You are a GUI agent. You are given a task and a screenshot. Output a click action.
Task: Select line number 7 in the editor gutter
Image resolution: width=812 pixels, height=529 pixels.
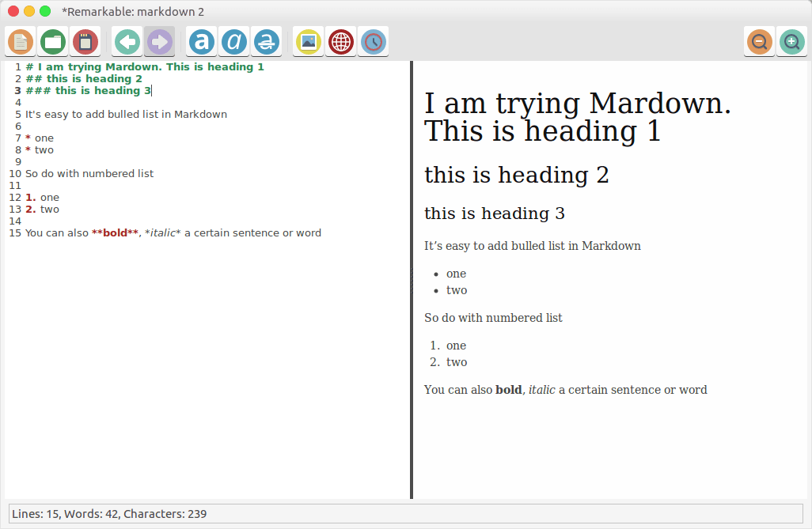17,138
